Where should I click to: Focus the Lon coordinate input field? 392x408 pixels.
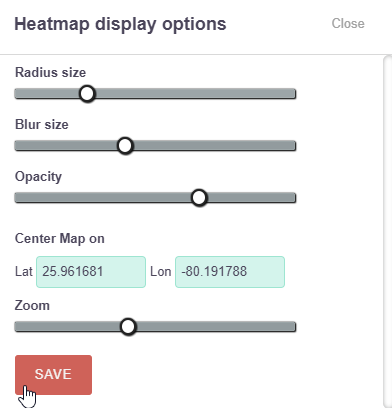pyautogui.click(x=230, y=272)
